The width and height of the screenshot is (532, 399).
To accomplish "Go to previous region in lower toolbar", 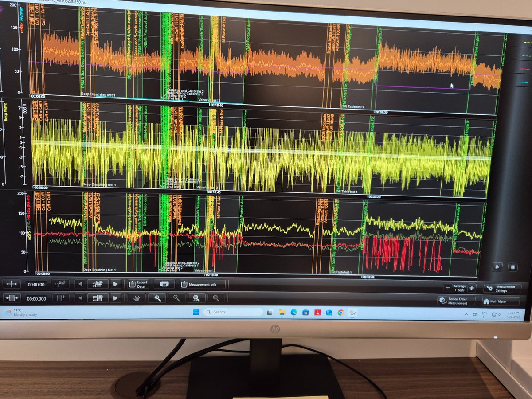I will 80,298.
